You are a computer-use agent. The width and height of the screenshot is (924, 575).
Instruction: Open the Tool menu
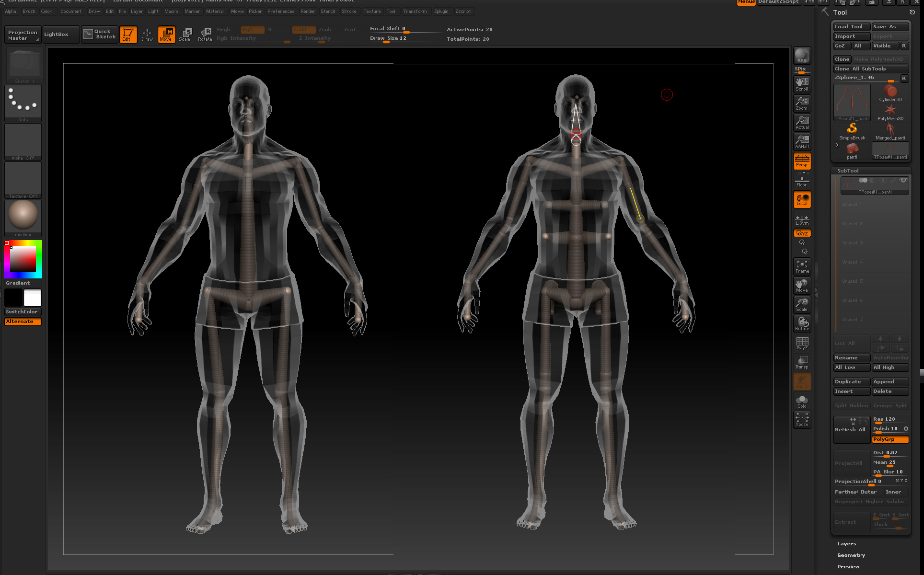coord(391,11)
